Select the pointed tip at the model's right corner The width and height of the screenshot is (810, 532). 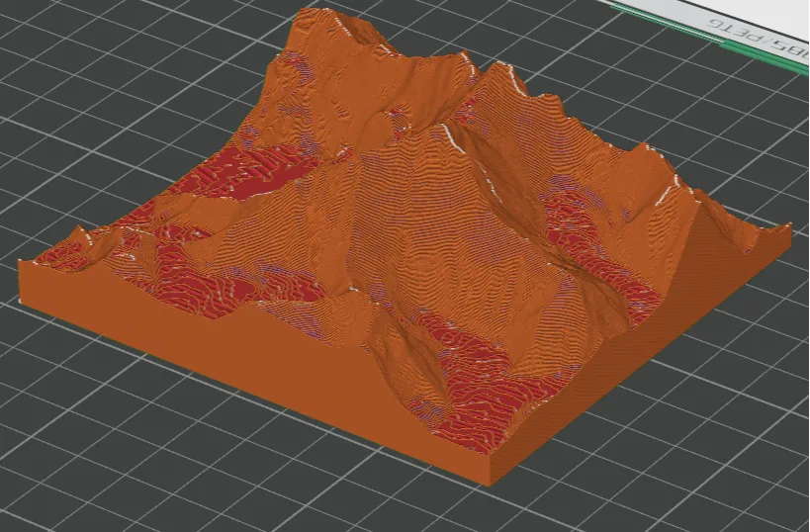pyautogui.click(x=788, y=225)
